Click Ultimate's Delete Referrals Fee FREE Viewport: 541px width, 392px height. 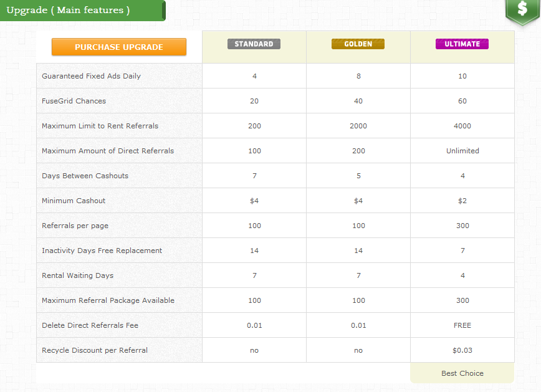pyautogui.click(x=462, y=325)
